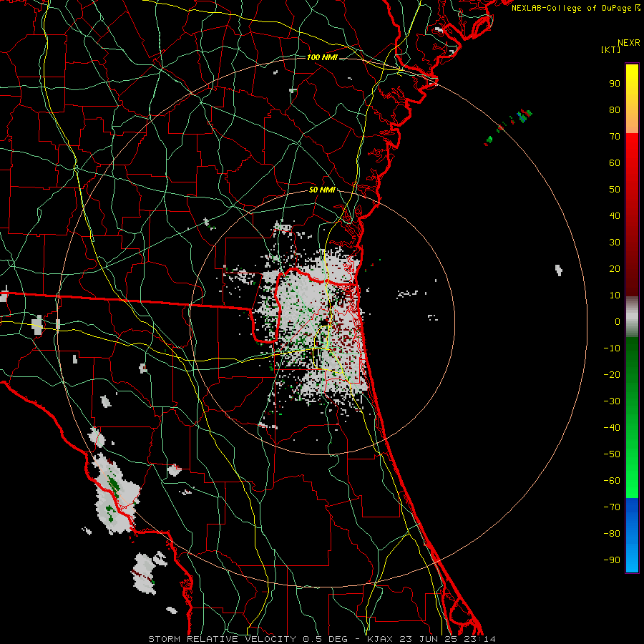644x644 pixels.
Task: Pick the gray zero-velocity band of the color bar
Action: [632, 317]
